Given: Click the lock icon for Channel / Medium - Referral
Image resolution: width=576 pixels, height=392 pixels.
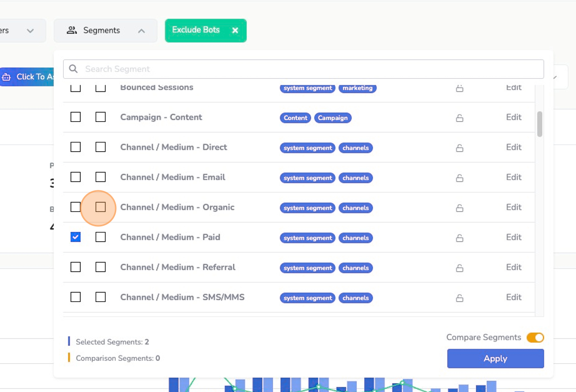Looking at the screenshot, I should [459, 268].
